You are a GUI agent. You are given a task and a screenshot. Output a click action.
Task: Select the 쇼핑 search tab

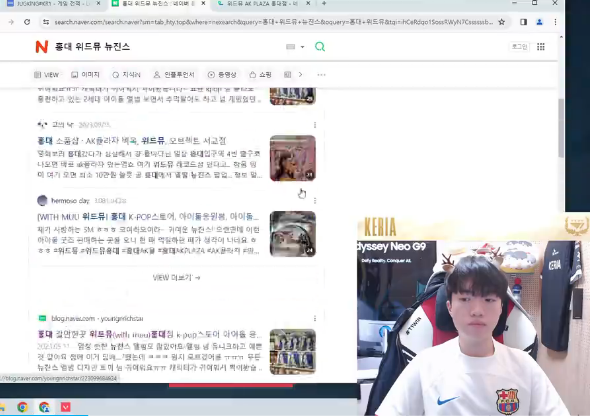point(260,75)
